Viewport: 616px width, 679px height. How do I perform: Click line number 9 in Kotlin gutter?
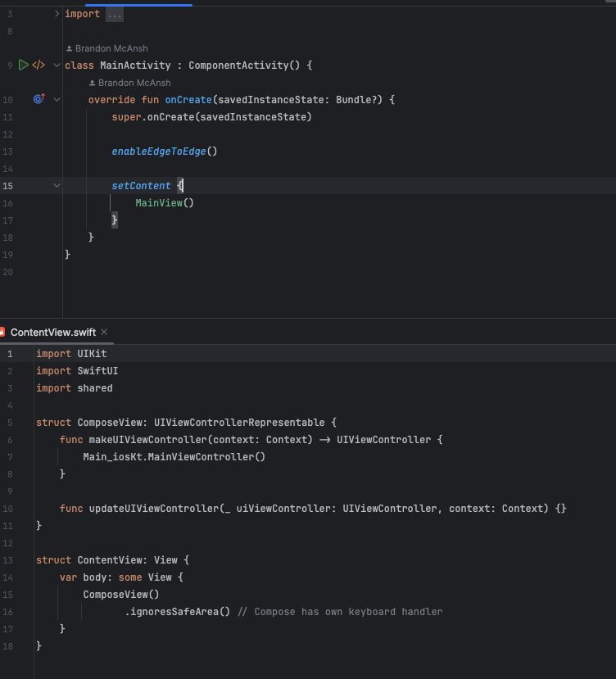10,66
